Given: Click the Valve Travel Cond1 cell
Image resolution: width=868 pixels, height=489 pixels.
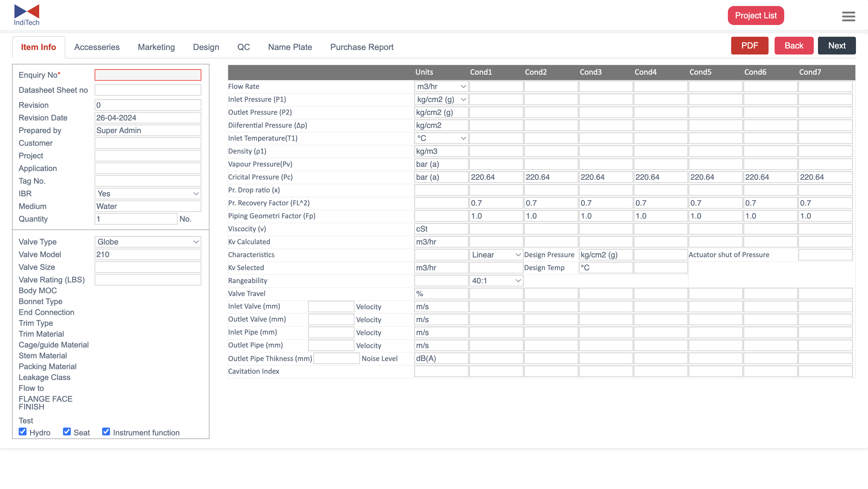Looking at the screenshot, I should (x=496, y=294).
